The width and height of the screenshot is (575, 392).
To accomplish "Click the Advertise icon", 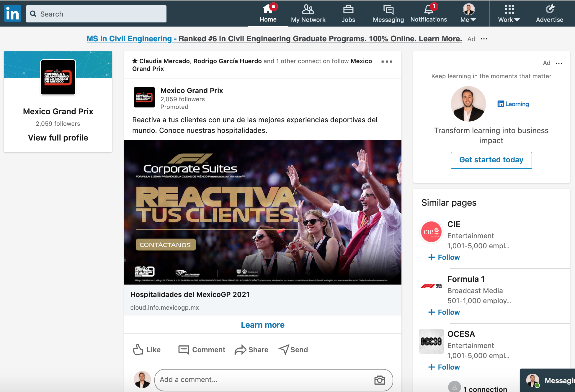I will click(550, 9).
